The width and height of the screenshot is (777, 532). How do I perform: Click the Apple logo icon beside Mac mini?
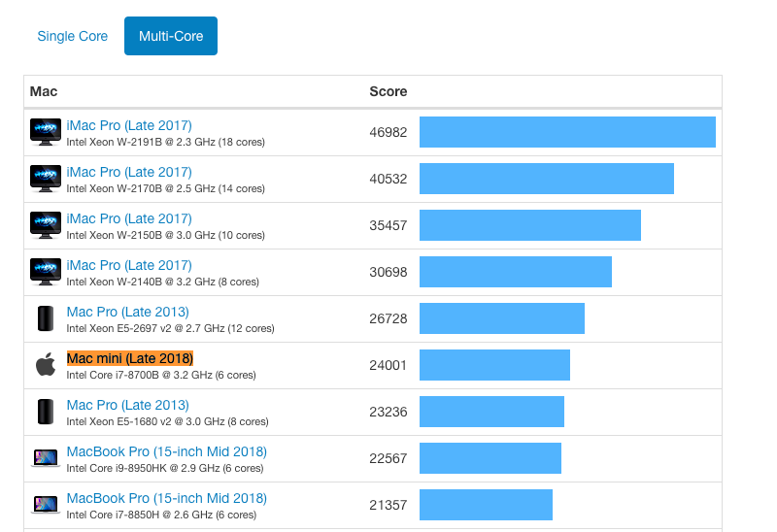coord(46,365)
